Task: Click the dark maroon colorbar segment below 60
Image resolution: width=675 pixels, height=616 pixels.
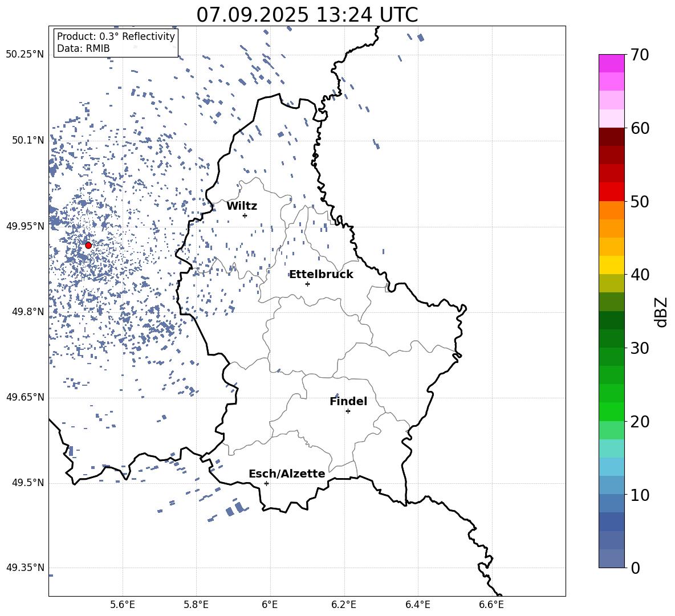Action: [611, 137]
